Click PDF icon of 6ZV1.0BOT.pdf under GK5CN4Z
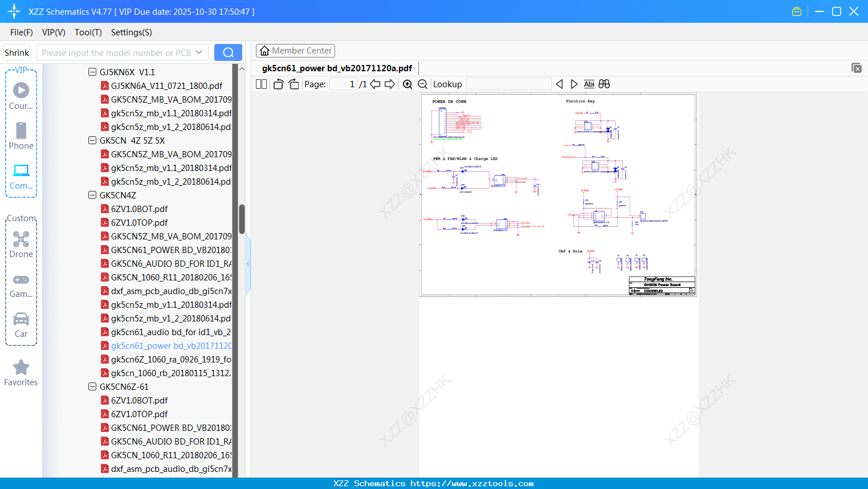This screenshot has width=868, height=489. click(x=105, y=209)
